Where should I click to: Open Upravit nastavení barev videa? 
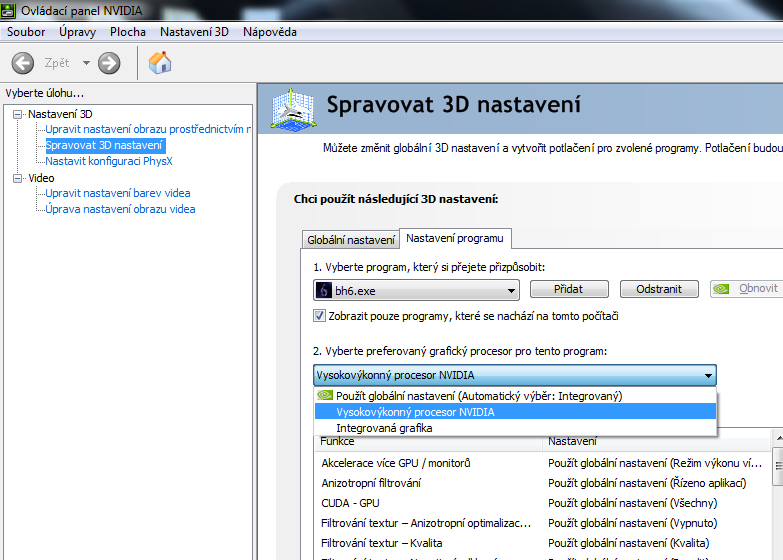pos(118,193)
